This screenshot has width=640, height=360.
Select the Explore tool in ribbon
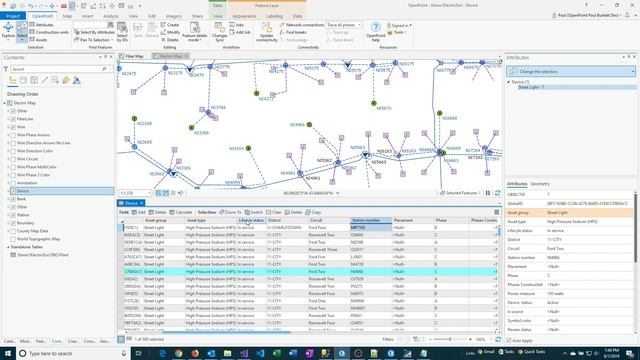click(8, 31)
